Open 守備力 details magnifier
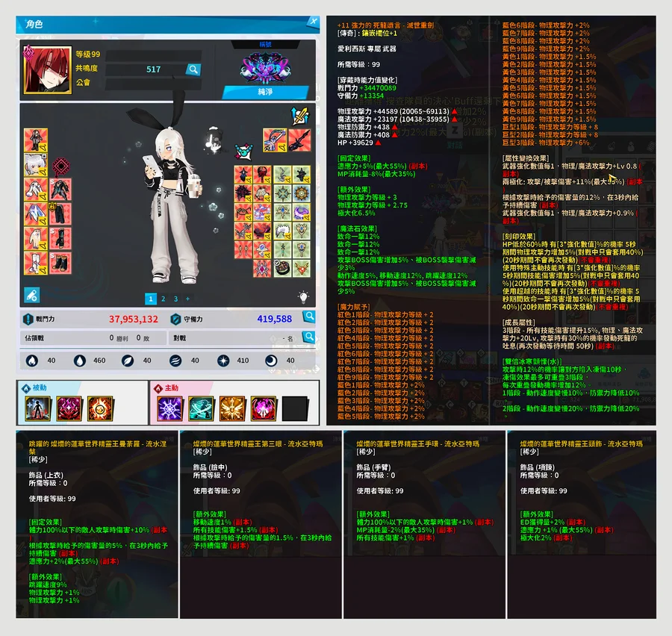The width and height of the screenshot is (672, 636). tap(308, 318)
